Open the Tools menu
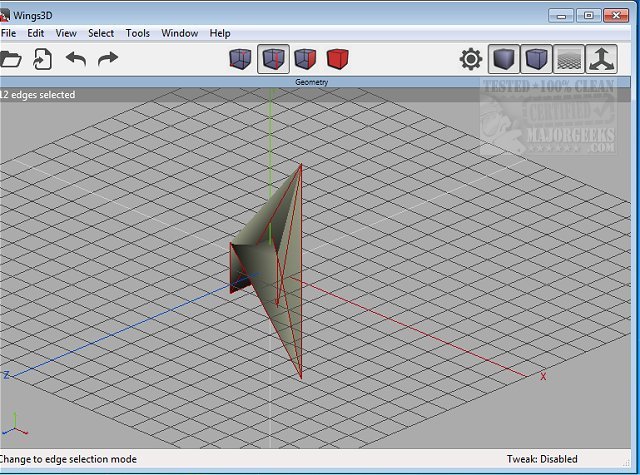640x475 pixels. 138,33
